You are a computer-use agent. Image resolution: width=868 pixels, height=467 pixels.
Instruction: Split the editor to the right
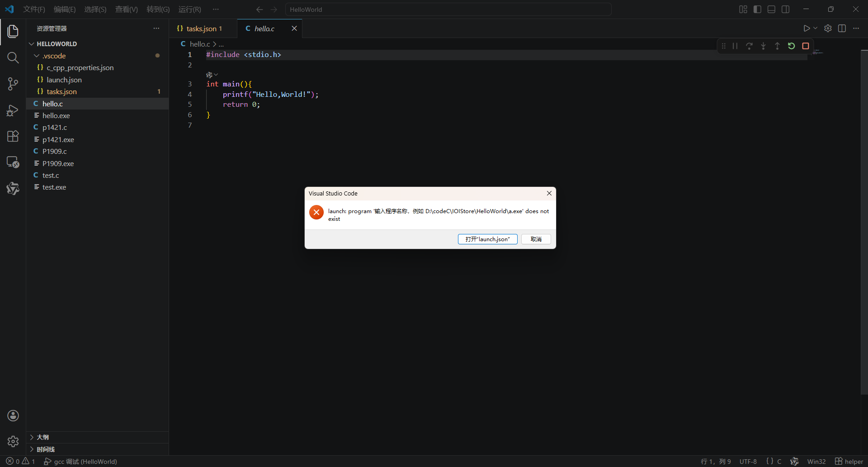[x=842, y=29]
